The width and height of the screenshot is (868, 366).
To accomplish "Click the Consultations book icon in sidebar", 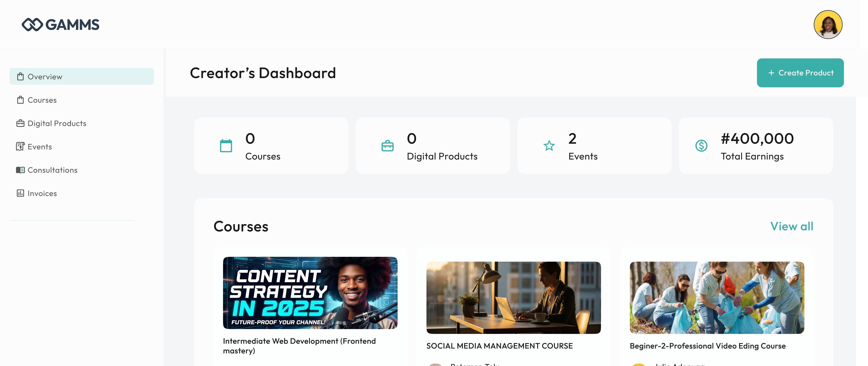I will tap(20, 170).
